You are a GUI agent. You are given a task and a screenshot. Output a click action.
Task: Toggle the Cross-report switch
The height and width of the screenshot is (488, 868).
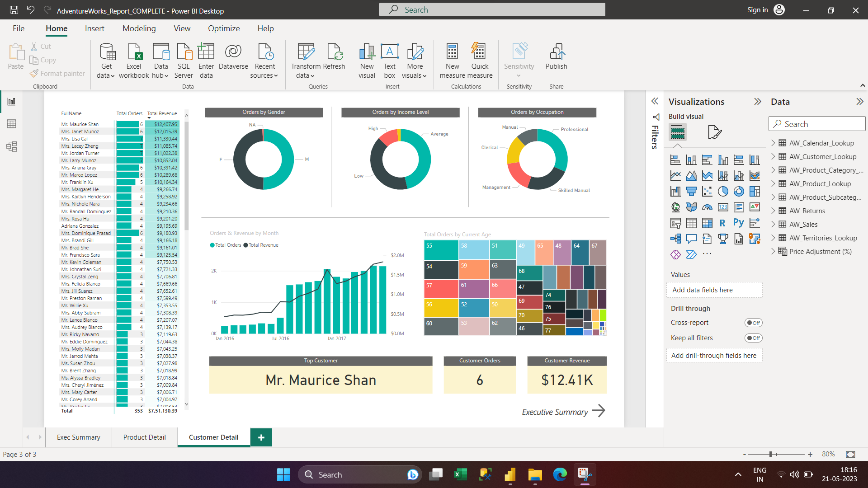pos(754,323)
